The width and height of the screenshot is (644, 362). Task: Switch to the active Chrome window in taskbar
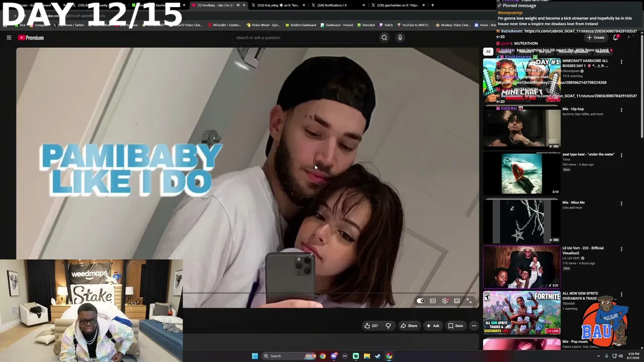point(389,356)
